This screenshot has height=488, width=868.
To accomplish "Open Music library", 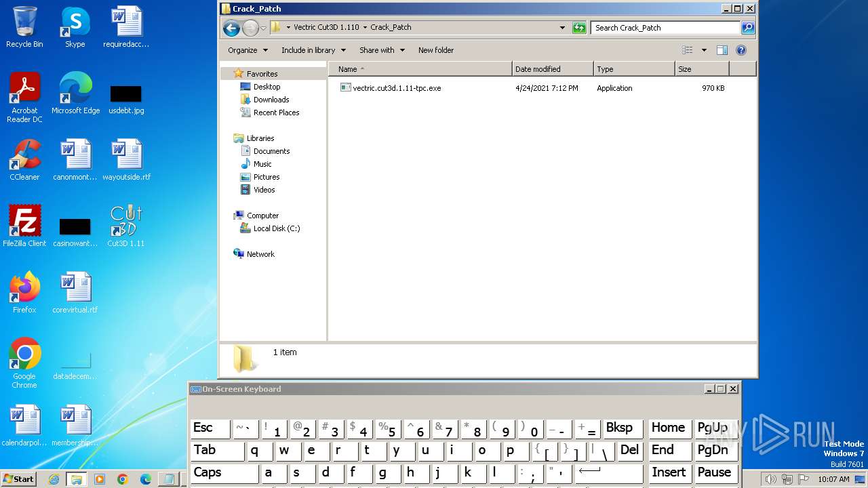I will (x=262, y=164).
